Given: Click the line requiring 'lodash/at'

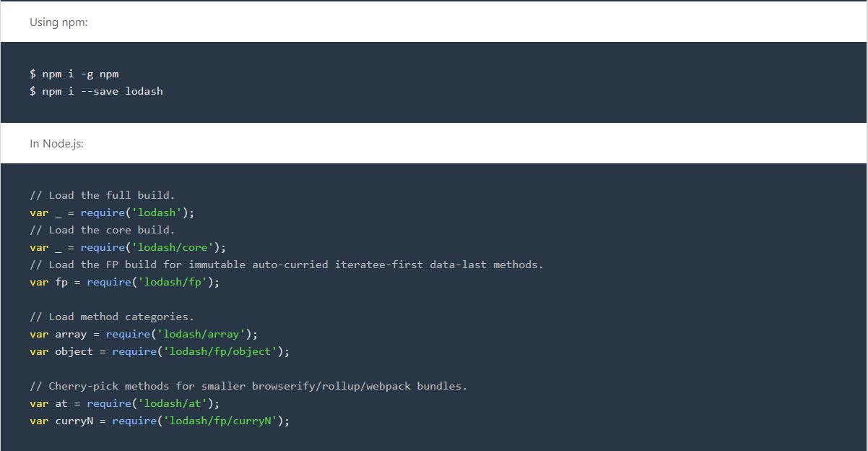Looking at the screenshot, I should point(125,403).
